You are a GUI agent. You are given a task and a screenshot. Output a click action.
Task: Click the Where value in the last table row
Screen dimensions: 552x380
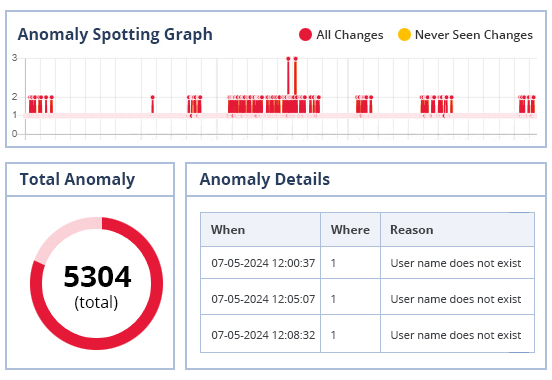click(333, 335)
